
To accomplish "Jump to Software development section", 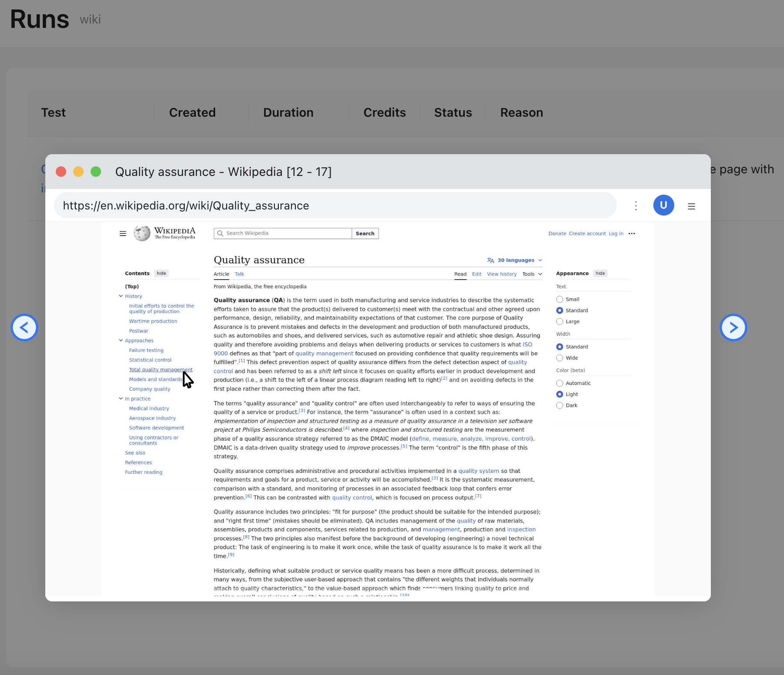I will (156, 428).
